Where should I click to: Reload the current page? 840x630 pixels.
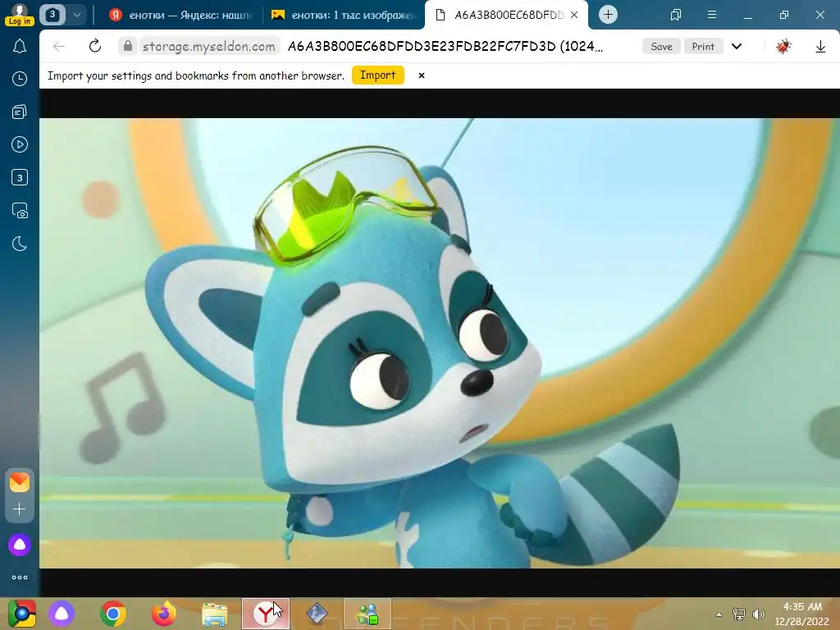coord(95,46)
